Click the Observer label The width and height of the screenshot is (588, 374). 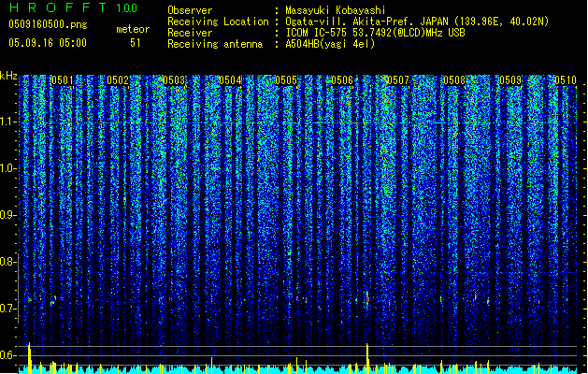[x=190, y=10]
